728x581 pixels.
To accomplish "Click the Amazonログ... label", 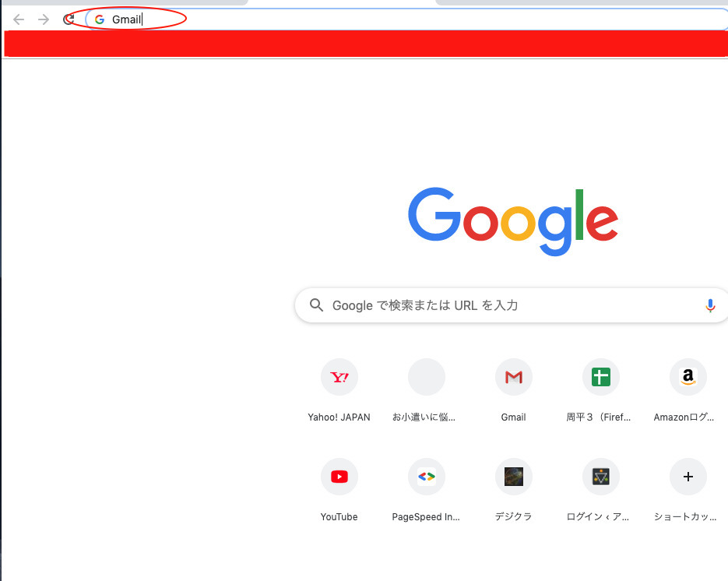I will click(684, 417).
